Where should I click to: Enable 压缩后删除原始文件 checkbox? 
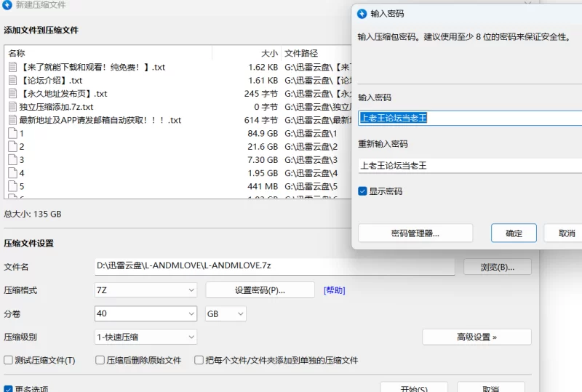(100, 360)
